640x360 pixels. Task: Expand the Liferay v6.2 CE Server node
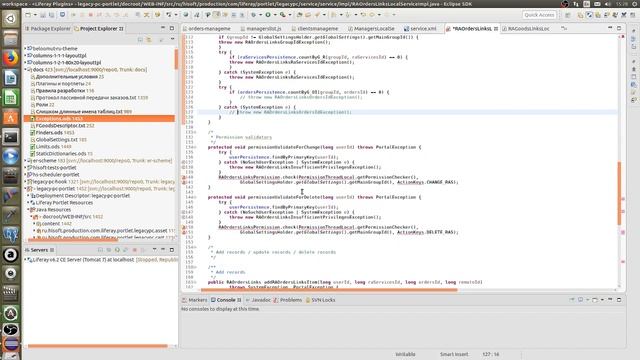pos(25,260)
